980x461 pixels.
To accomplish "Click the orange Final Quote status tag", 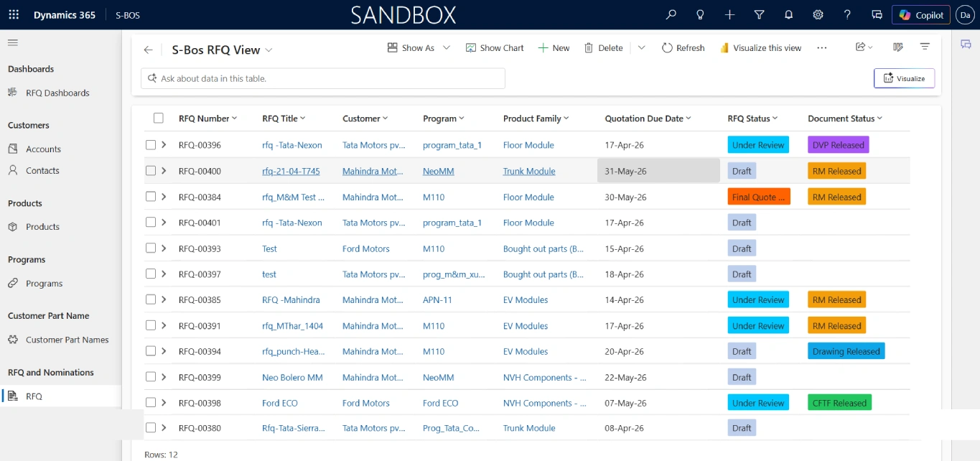I will tap(758, 197).
